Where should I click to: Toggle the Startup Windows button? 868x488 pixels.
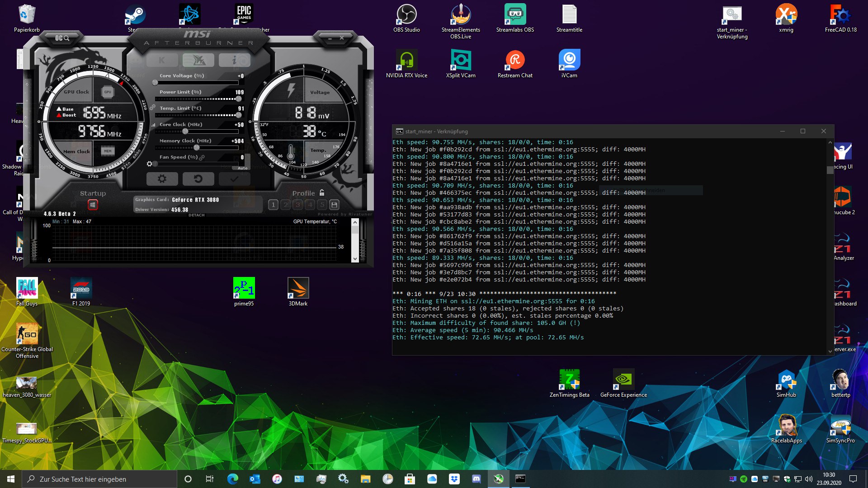coord(93,205)
